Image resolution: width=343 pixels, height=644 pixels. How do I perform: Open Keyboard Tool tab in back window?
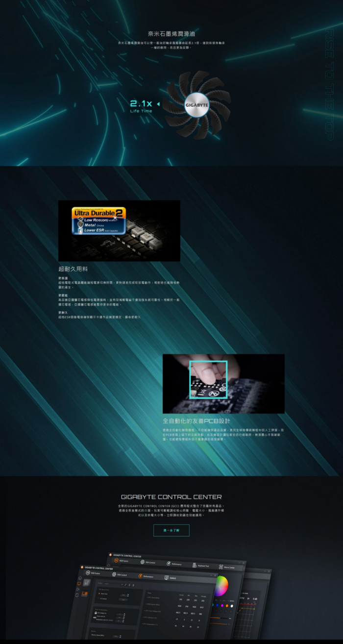(x=201, y=566)
